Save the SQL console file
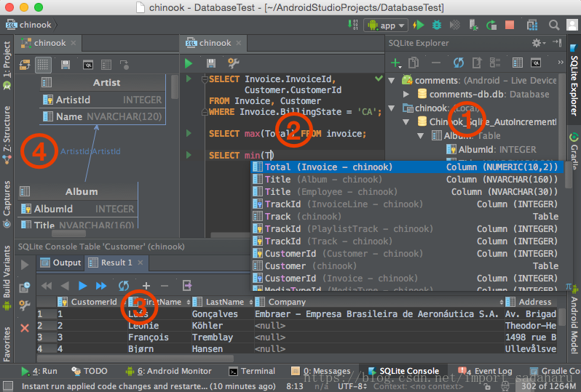The height and width of the screenshot is (392, 581). (211, 63)
